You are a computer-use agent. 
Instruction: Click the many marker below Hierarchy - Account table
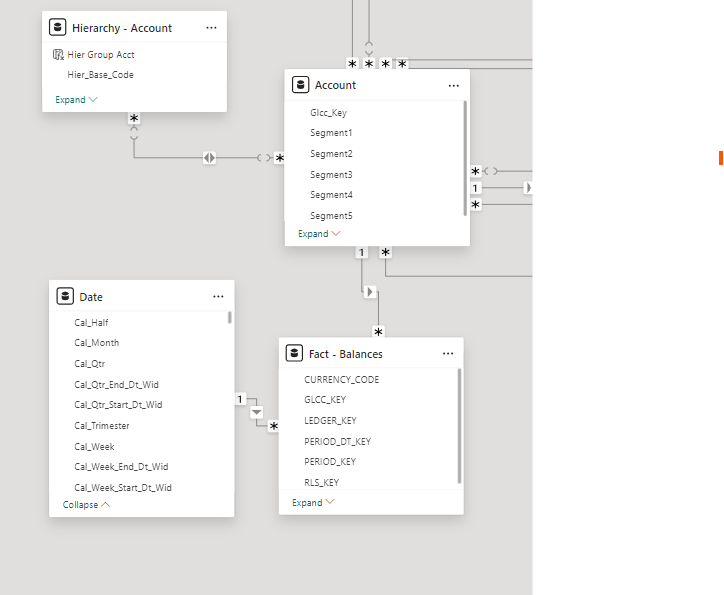pos(134,118)
